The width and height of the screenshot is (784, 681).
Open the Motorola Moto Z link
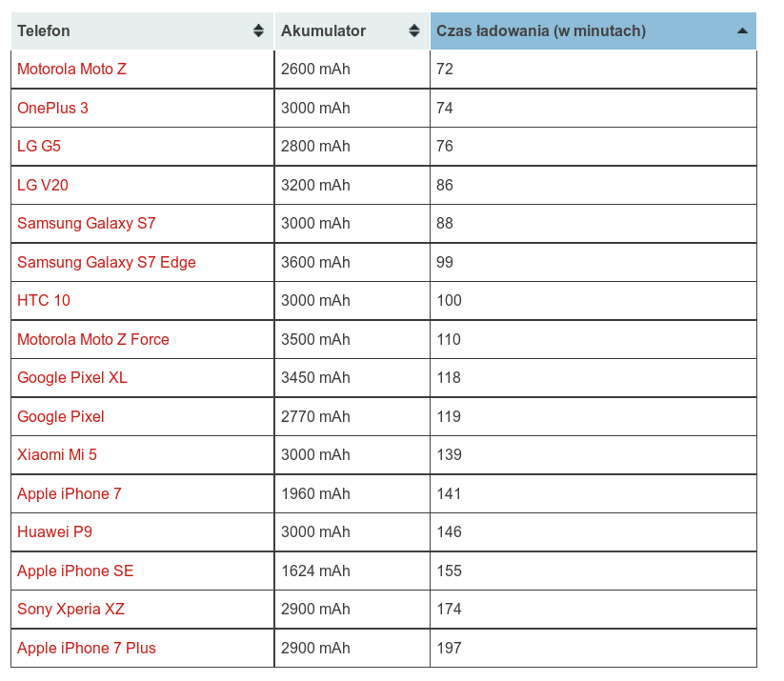coord(72,69)
